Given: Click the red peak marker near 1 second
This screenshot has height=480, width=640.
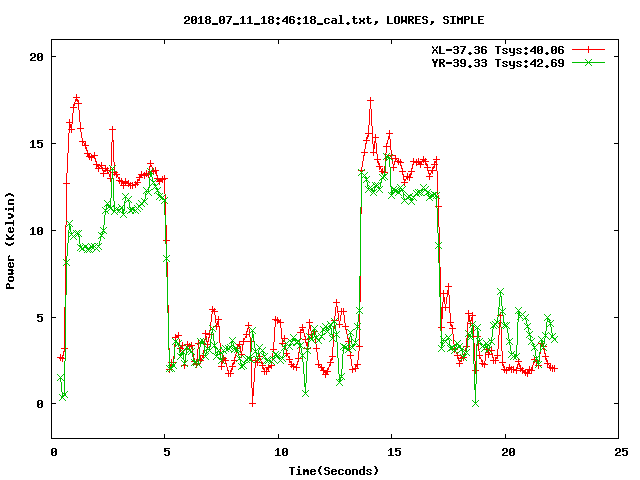Looking at the screenshot, I should point(76,98).
